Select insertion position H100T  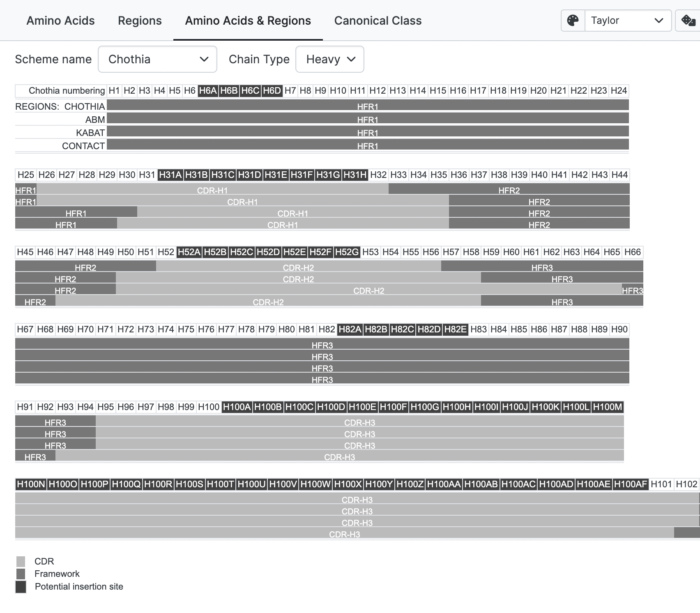(221, 484)
